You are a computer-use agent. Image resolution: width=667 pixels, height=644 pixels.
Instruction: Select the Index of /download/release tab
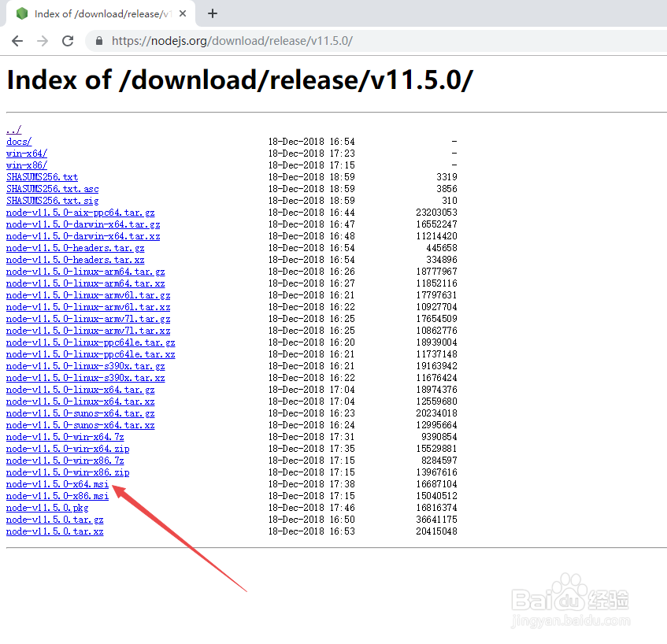[x=101, y=13]
